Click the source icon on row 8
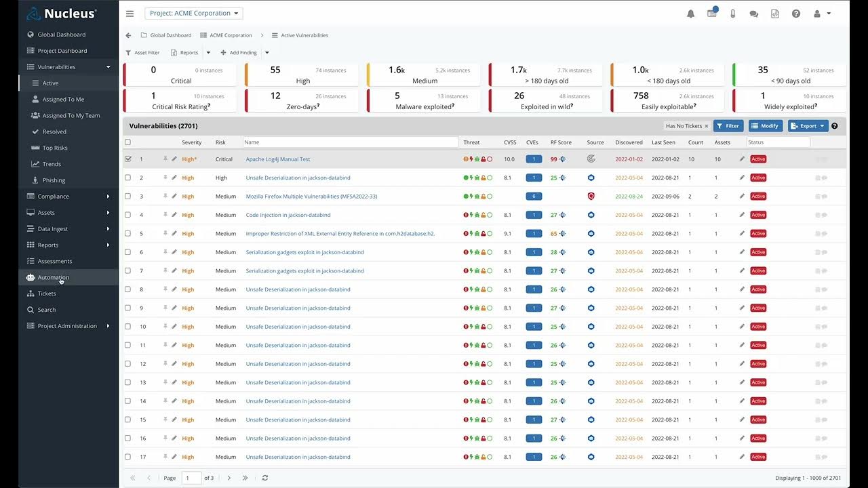The image size is (868, 488). click(591, 289)
